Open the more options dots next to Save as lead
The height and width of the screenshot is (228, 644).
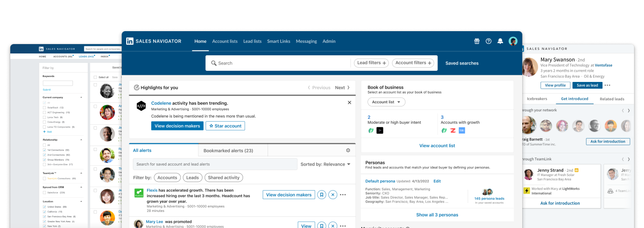(607, 85)
